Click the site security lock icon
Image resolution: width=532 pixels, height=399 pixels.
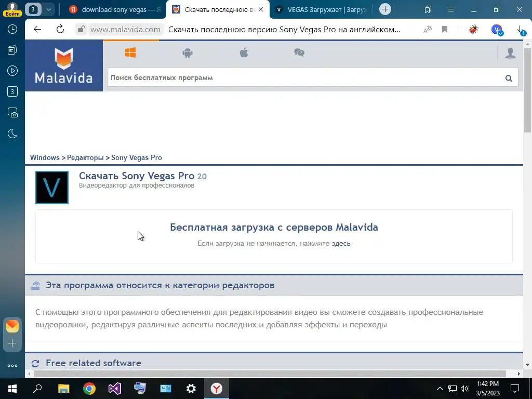pyautogui.click(x=81, y=30)
